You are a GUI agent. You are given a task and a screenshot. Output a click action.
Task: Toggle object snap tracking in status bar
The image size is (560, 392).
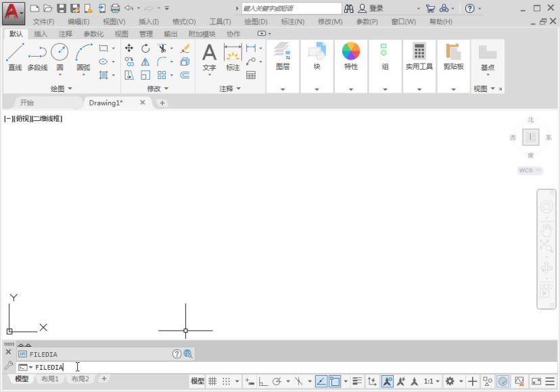pos(321,381)
